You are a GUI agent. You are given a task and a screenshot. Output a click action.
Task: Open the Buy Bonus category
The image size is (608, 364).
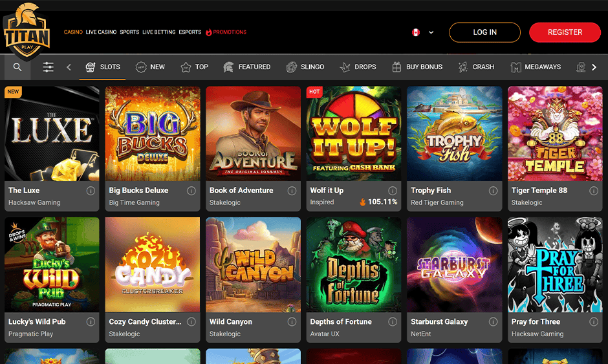click(x=417, y=67)
